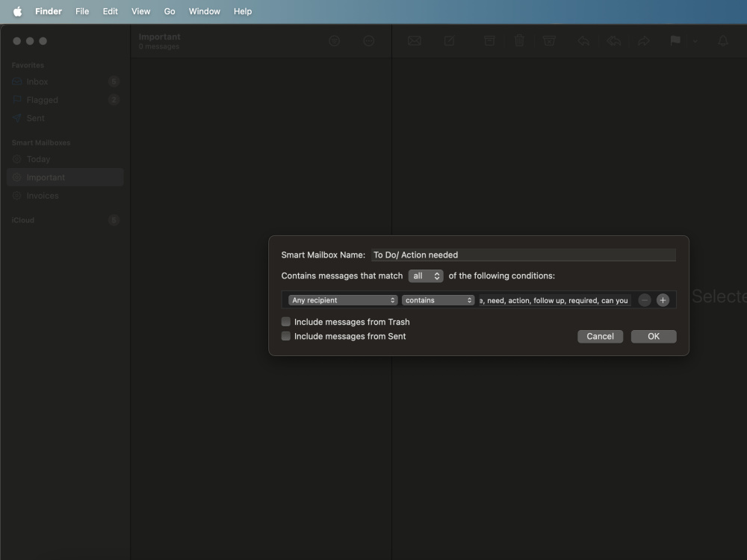Click the iCloud section header
The width and height of the screenshot is (747, 560).
(x=23, y=220)
